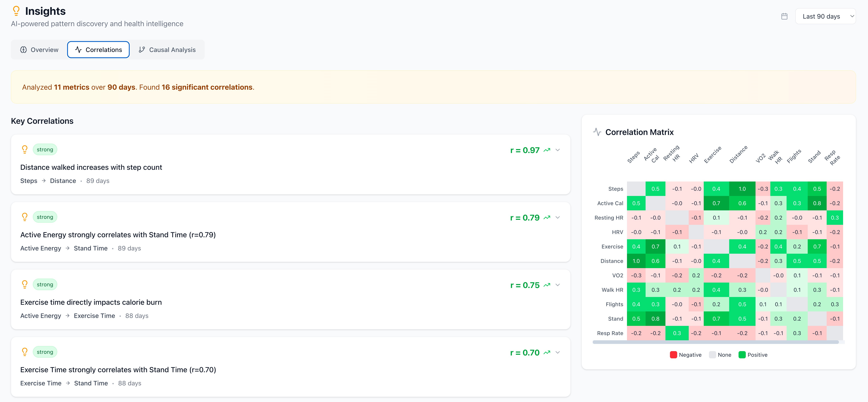Image resolution: width=868 pixels, height=402 pixels.
Task: Click the red Negative legend swatch
Action: [x=673, y=355]
